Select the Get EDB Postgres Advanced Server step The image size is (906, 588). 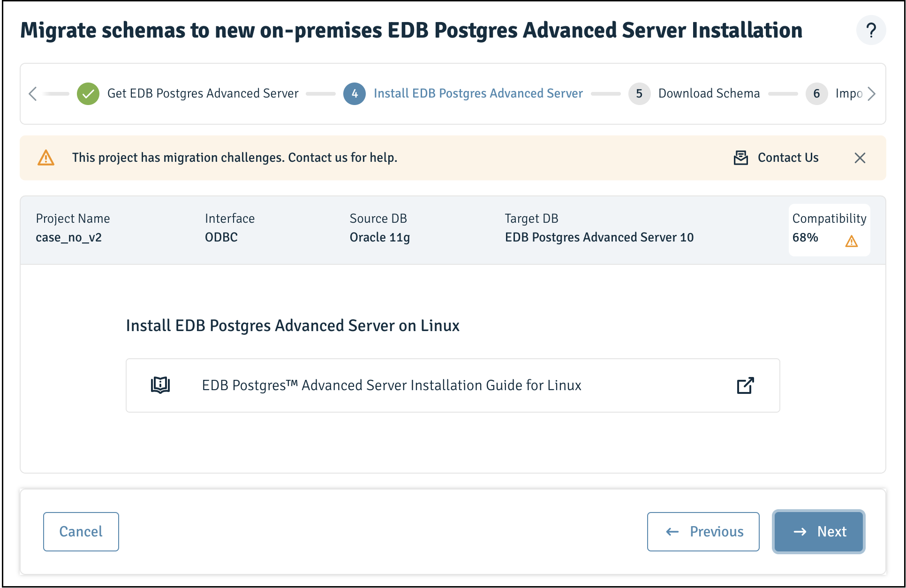tap(203, 93)
